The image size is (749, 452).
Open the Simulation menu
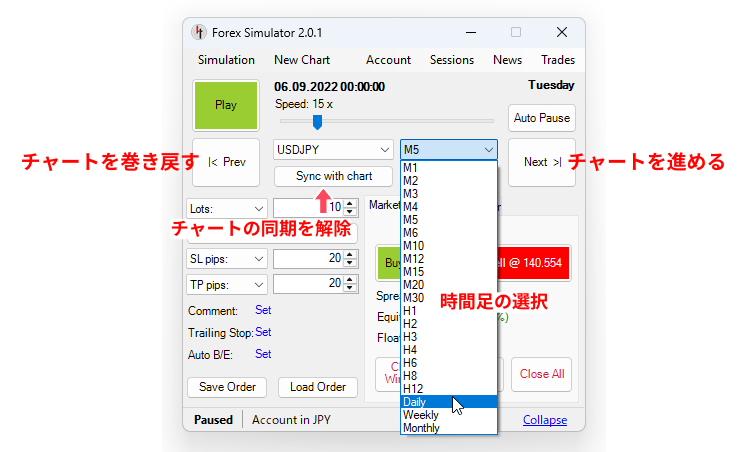coord(226,60)
